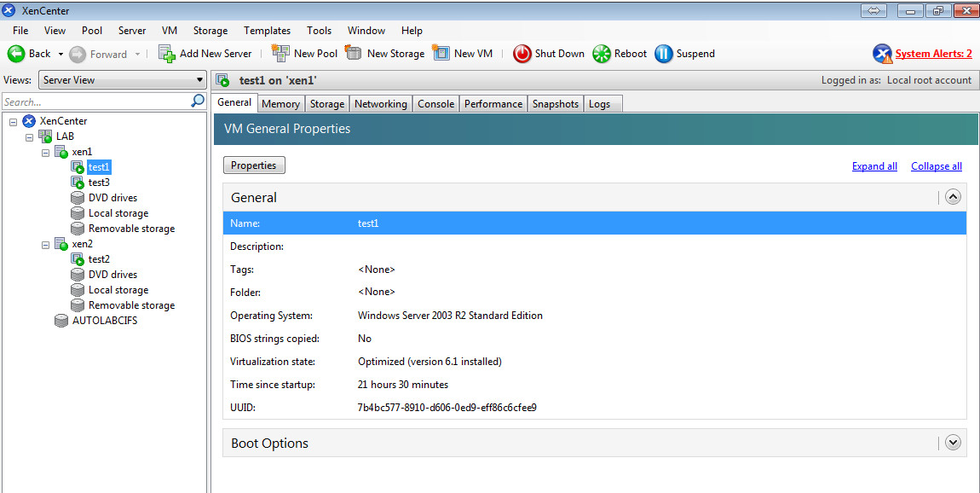Open the Server View dropdown
Image resolution: width=980 pixels, height=493 pixels.
[122, 80]
